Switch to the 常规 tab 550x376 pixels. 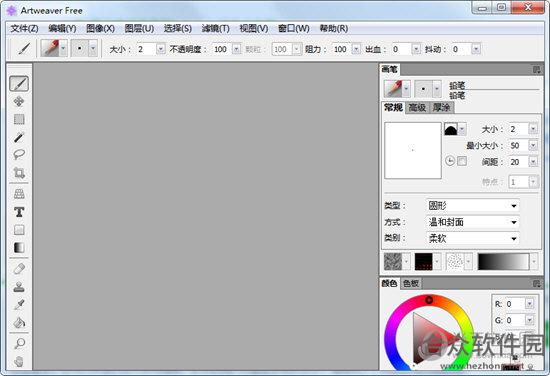point(393,107)
